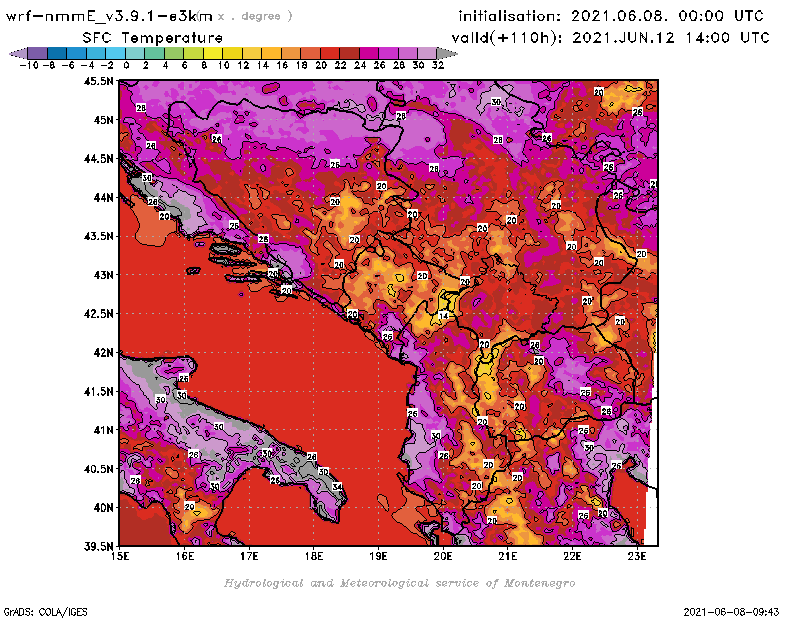Screen dimensions: 800x618
Task: Click the bright yellow 8 to 10 legend swatch
Action: (x=213, y=53)
